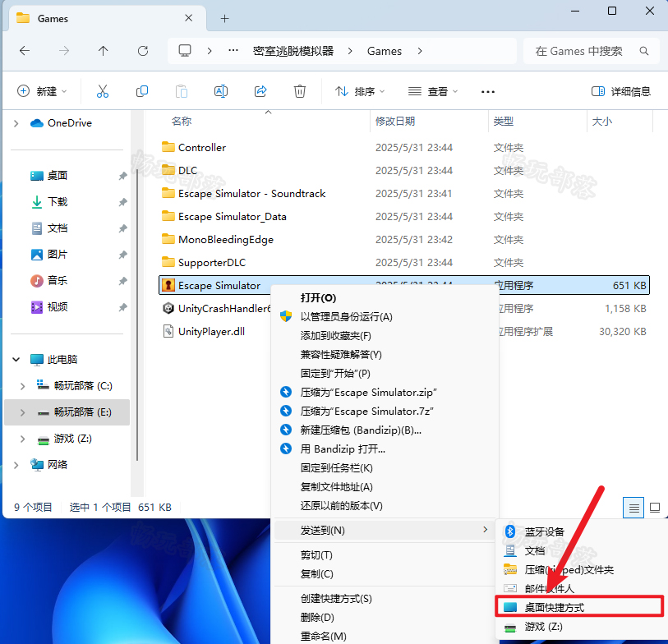The image size is (668, 644).
Task: Expand the 畅玩部落 (C:) drive node
Action: pos(22,386)
